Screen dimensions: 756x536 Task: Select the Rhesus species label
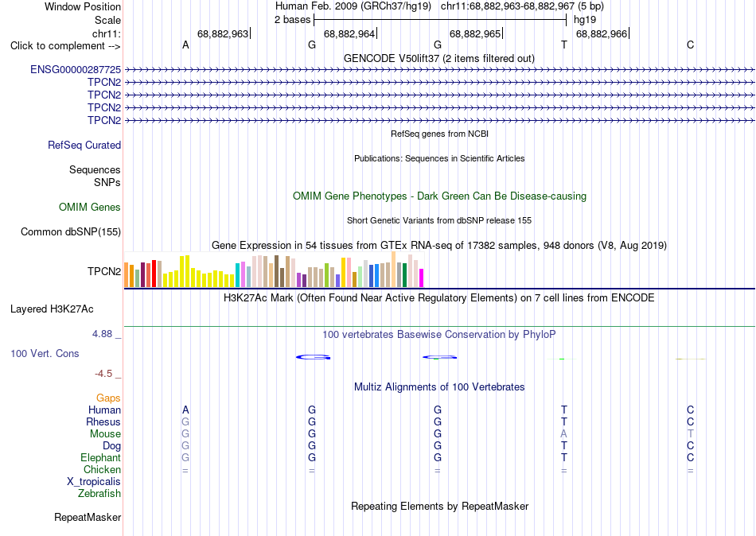point(103,421)
